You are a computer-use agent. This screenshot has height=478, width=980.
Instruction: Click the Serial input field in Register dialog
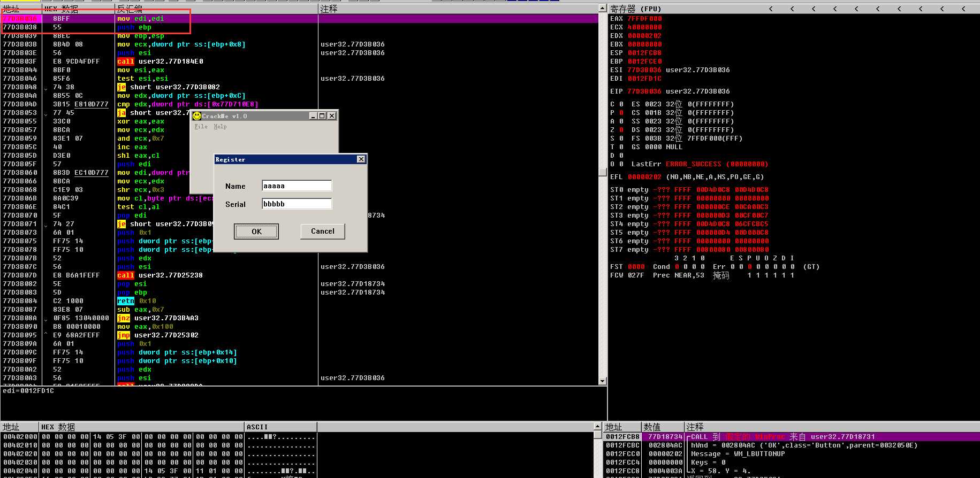(x=297, y=204)
